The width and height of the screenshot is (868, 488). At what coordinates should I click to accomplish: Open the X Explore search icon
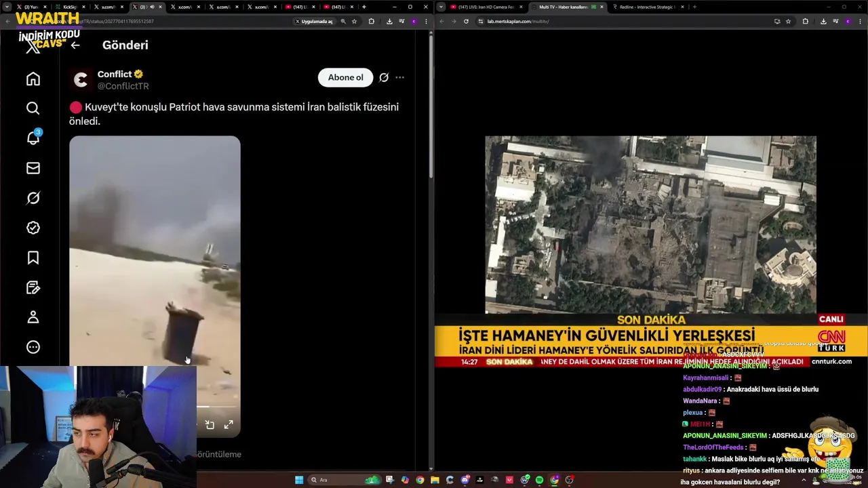pyautogui.click(x=33, y=108)
